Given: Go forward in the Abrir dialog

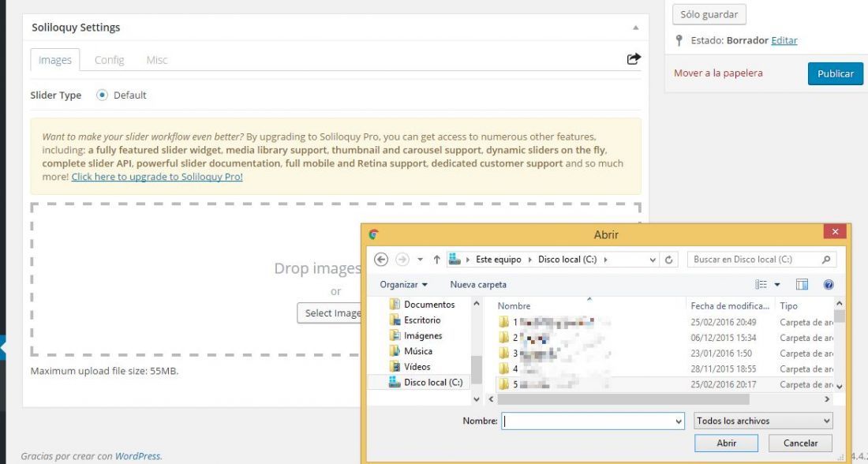Looking at the screenshot, I should click(402, 259).
